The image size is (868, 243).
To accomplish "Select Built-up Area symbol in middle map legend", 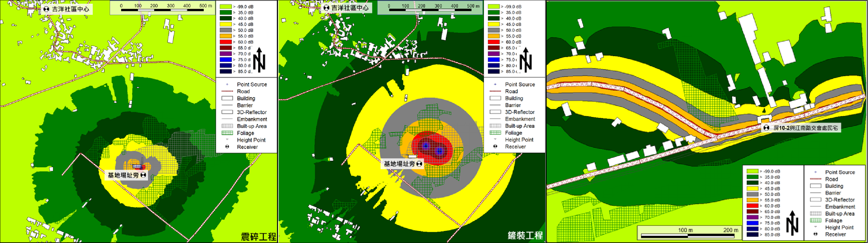I will pyautogui.click(x=495, y=126).
